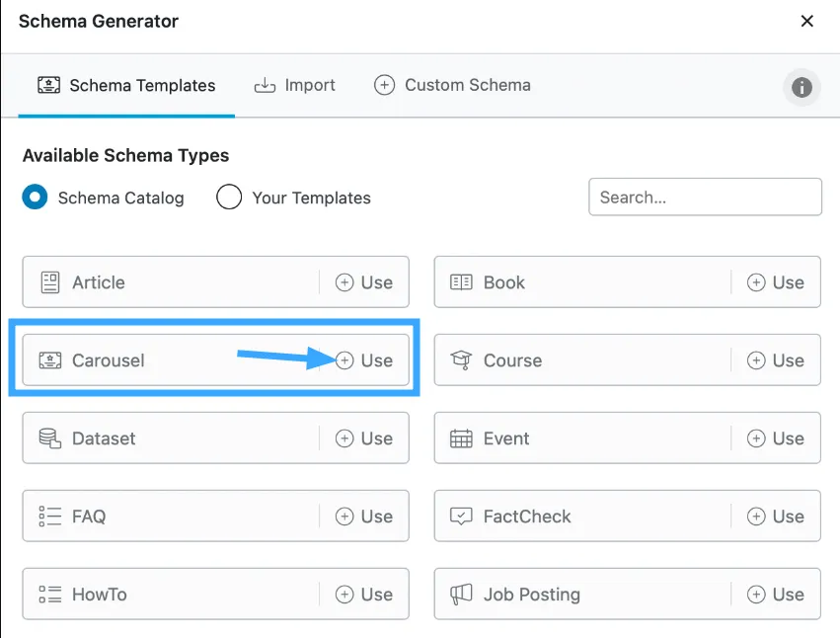Image resolution: width=840 pixels, height=638 pixels.
Task: Switch to the Import tab
Action: pos(295,86)
